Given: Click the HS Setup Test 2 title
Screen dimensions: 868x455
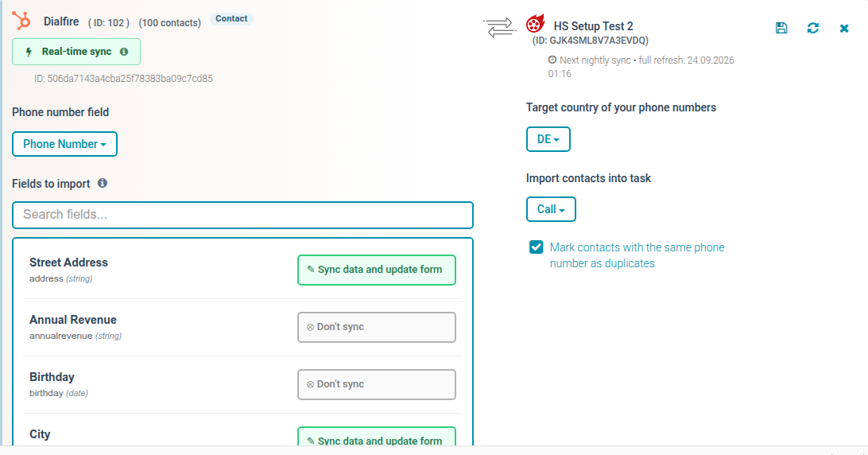Looking at the screenshot, I should (594, 26).
